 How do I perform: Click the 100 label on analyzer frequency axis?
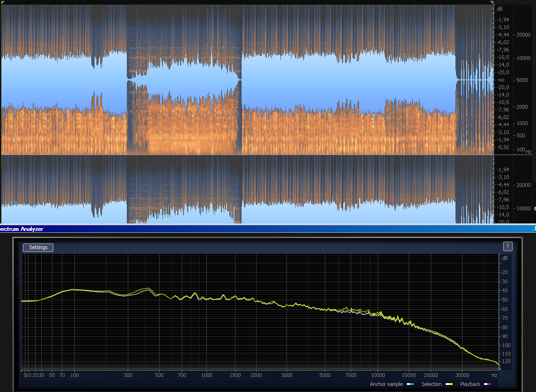pyautogui.click(x=74, y=375)
